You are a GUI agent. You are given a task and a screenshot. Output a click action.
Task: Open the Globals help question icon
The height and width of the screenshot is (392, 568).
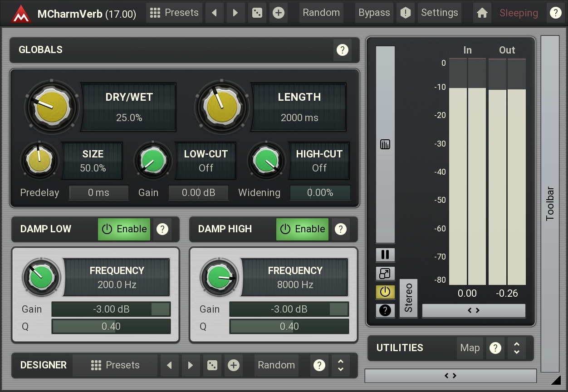(343, 50)
